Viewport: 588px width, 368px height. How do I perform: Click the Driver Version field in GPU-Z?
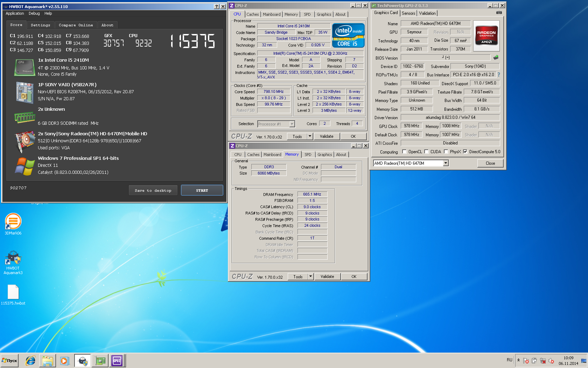coord(450,117)
